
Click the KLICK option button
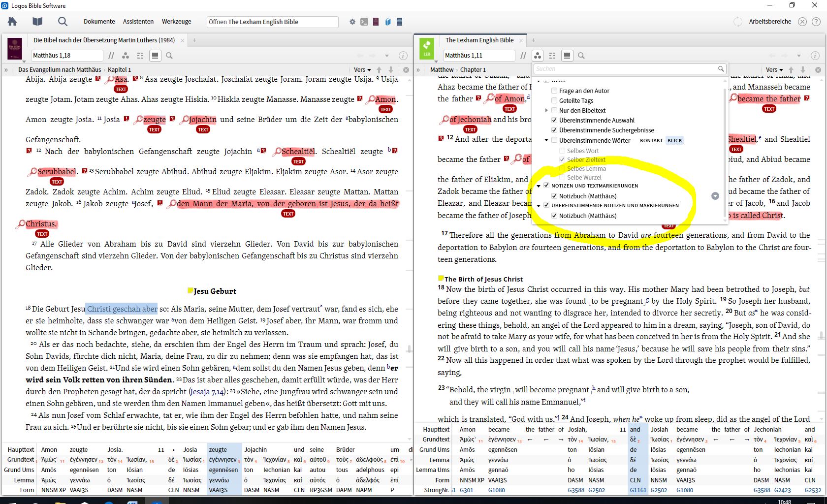[675, 140]
